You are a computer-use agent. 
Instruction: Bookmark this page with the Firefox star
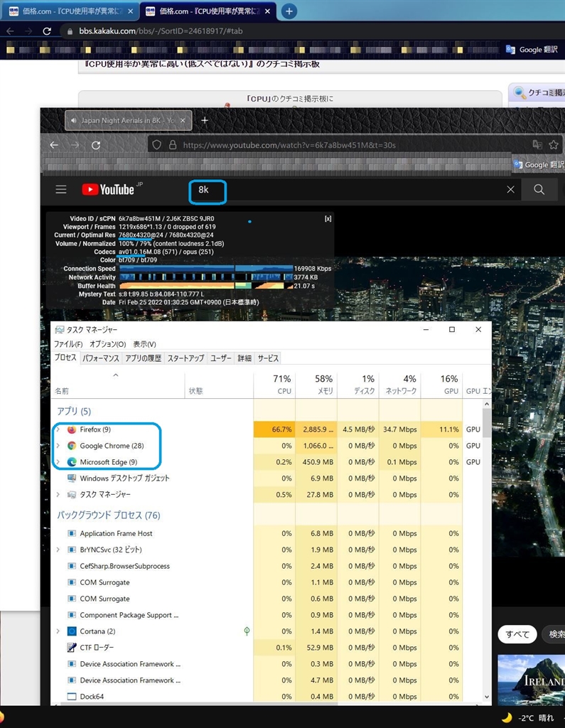click(x=553, y=145)
